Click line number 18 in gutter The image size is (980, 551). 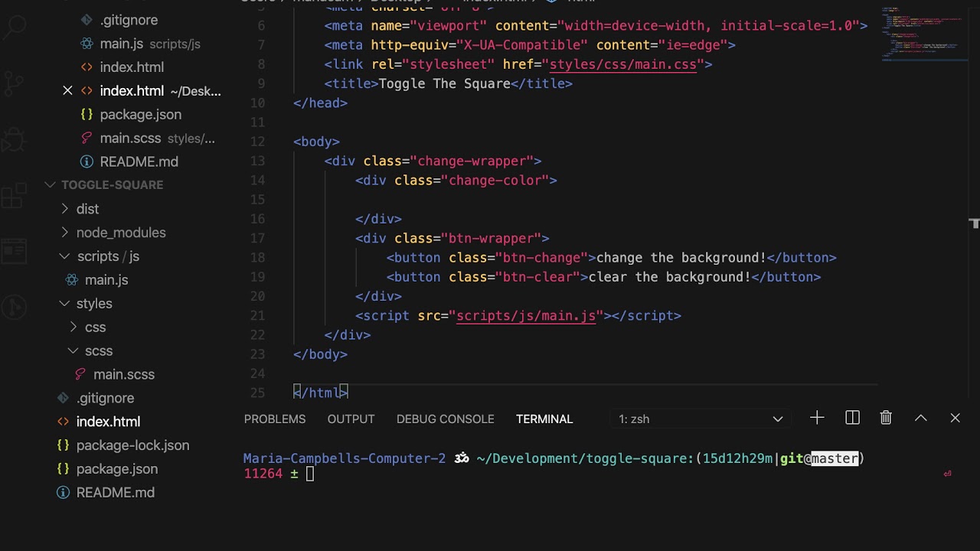point(257,258)
